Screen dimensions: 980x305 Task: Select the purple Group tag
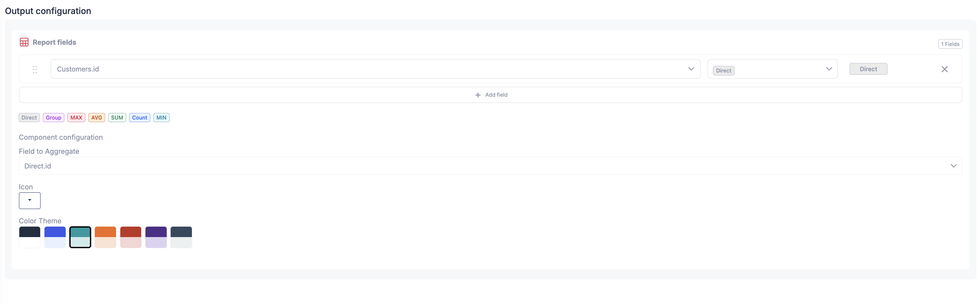coord(53,118)
